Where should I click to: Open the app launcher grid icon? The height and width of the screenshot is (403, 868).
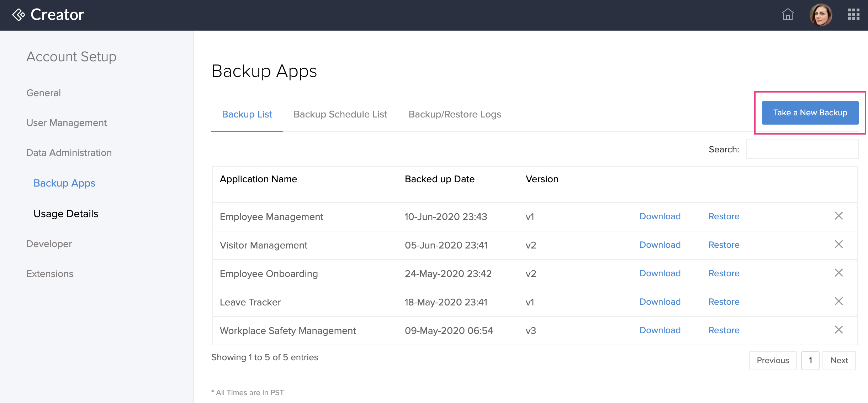click(853, 15)
